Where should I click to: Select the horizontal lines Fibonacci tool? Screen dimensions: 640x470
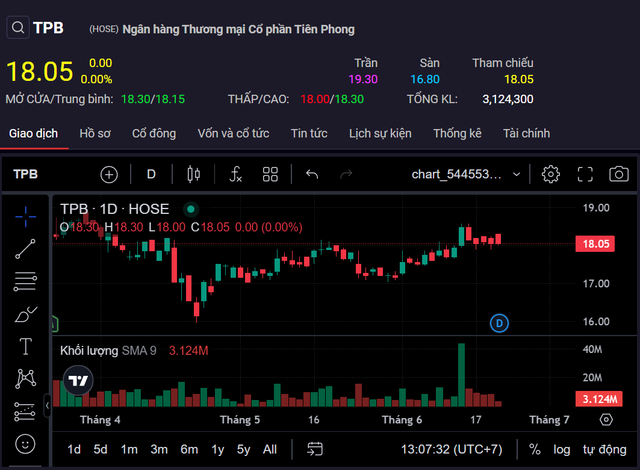25,282
